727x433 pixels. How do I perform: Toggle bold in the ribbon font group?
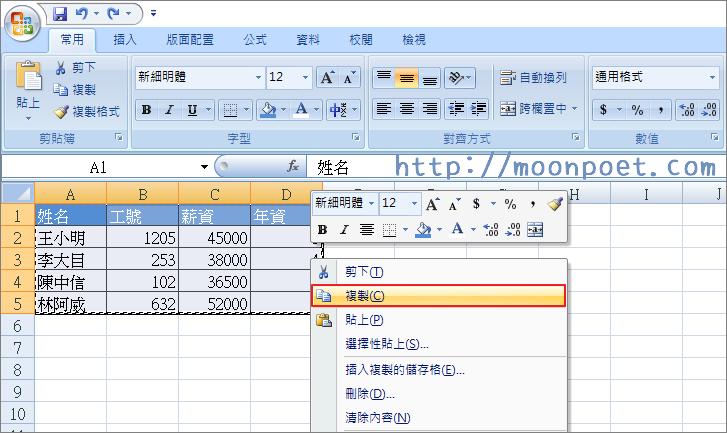click(146, 110)
